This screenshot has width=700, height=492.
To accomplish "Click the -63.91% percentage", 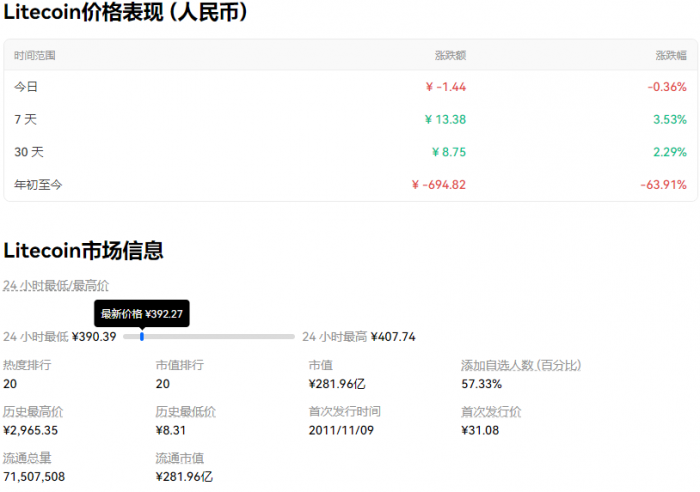I will [x=663, y=184].
